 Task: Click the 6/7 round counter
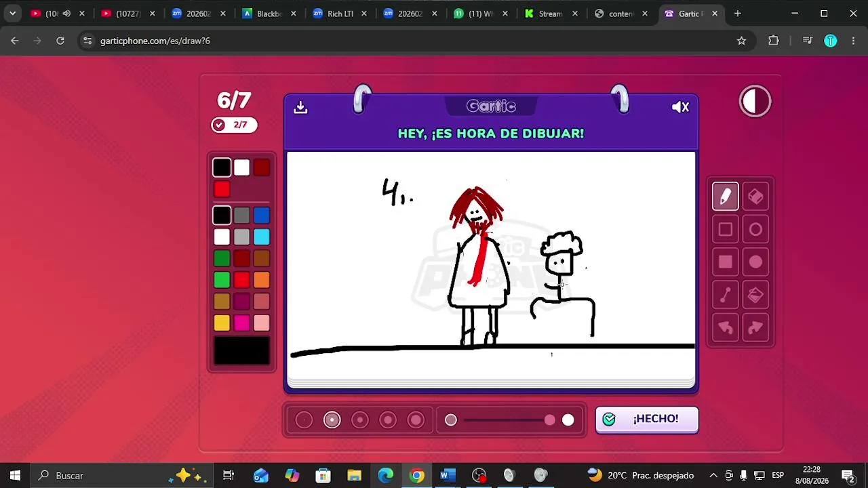pos(234,101)
